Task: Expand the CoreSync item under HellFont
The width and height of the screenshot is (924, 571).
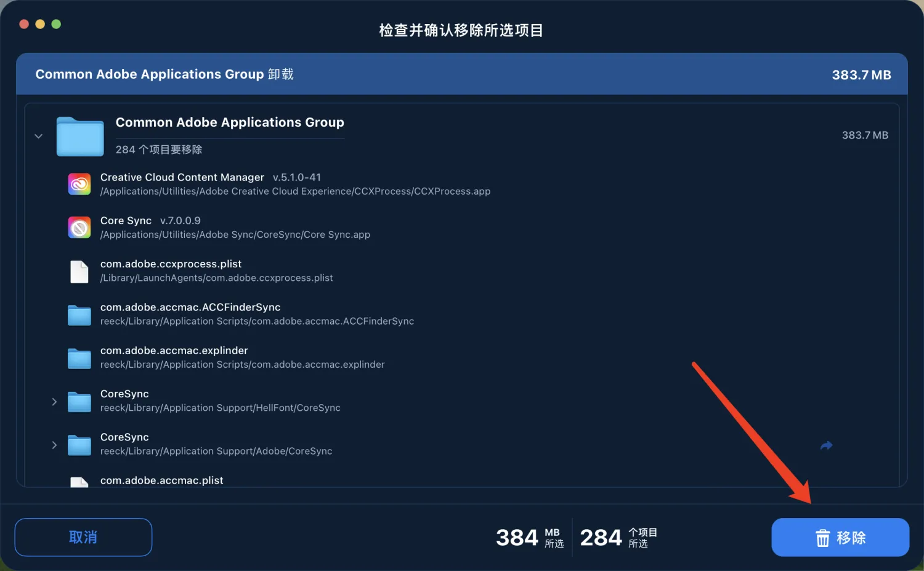Action: pyautogui.click(x=54, y=401)
